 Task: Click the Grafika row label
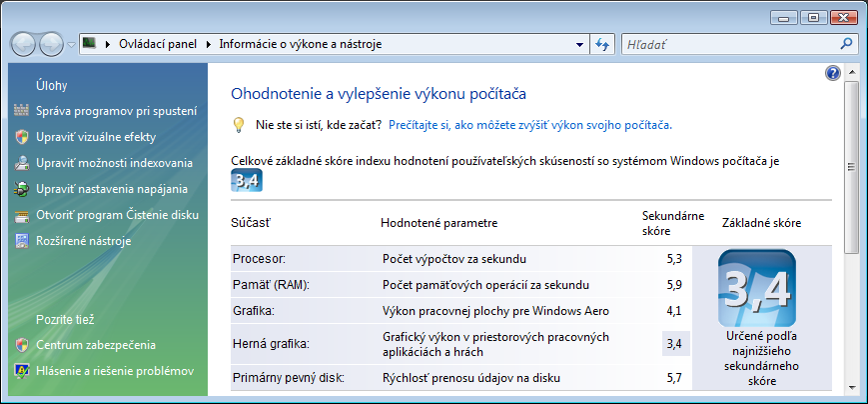pyautogui.click(x=254, y=311)
